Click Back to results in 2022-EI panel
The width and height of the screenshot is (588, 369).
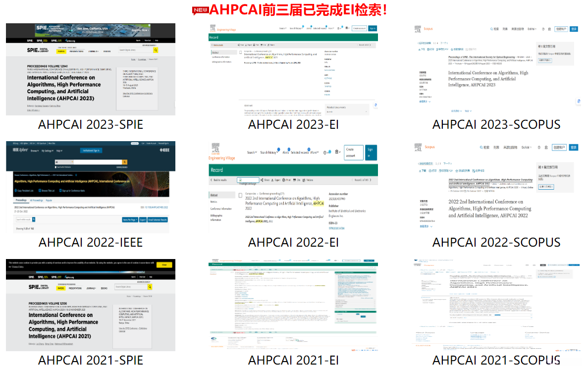click(x=218, y=180)
